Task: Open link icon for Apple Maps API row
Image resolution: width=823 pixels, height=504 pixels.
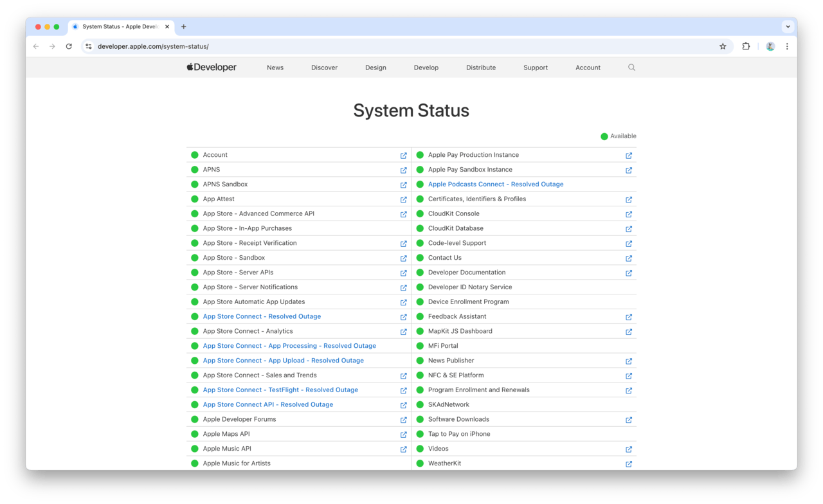Action: 403,435
